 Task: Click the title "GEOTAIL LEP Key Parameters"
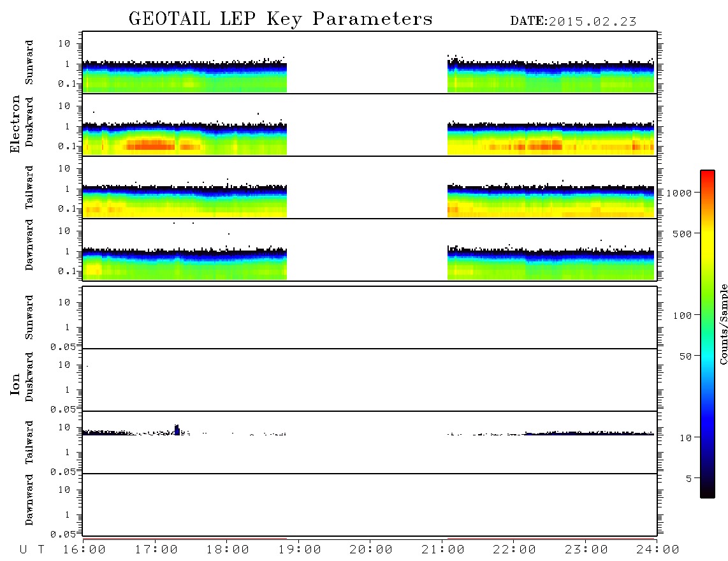(x=280, y=19)
